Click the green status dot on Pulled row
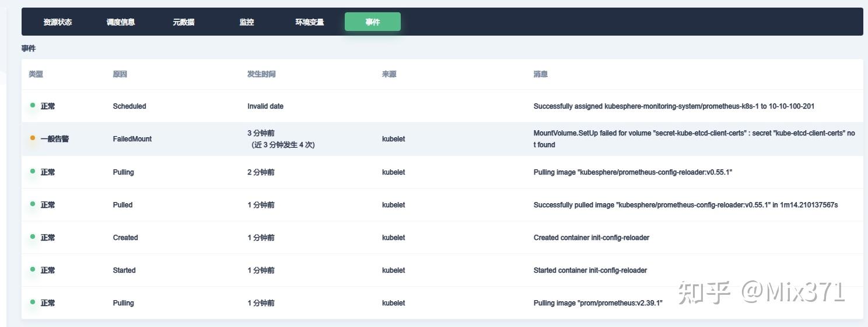Screen dimensions: 868x327 tap(33, 204)
